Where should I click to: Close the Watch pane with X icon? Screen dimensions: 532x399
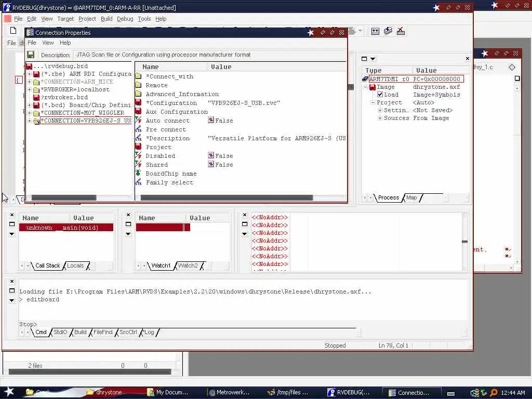(128, 215)
